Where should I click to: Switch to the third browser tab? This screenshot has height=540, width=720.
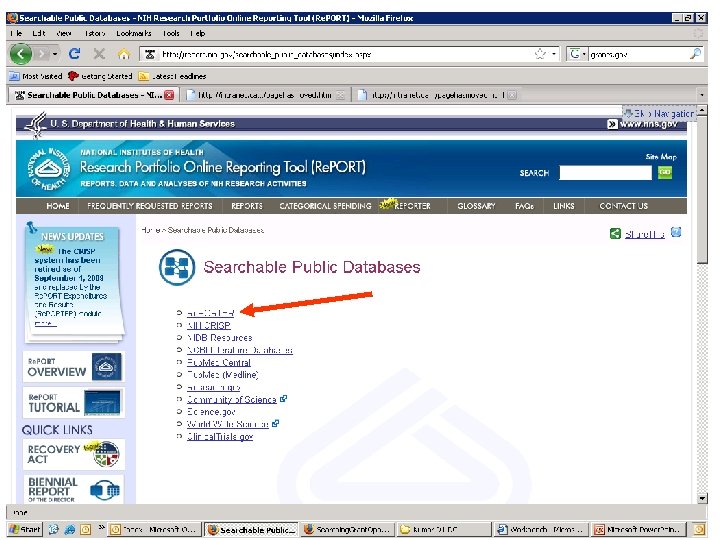point(438,95)
